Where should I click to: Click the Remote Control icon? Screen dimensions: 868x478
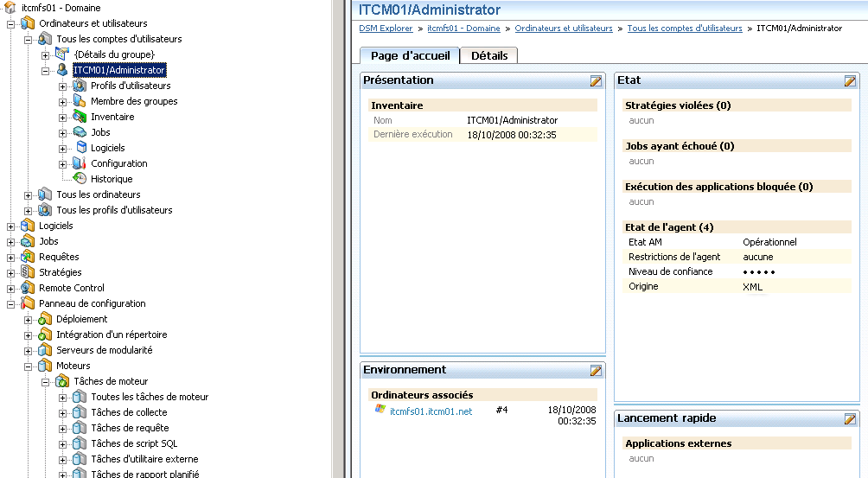28,288
